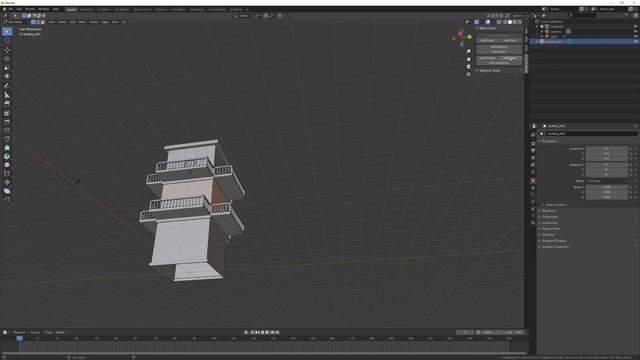The image size is (640, 360).
Task: Enable face select mode
Action: (x=42, y=22)
